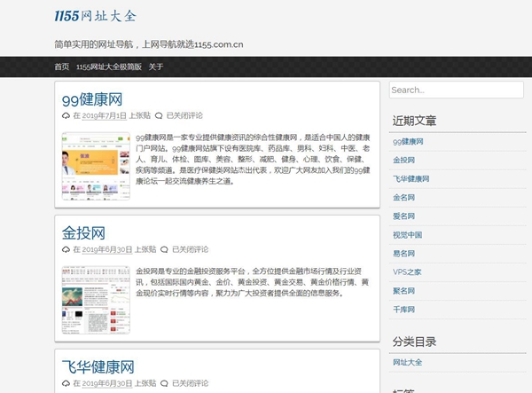Screen dimensions: 532x393
Task: Open 99健康网 in the recent posts sidebar
Action: tap(408, 142)
